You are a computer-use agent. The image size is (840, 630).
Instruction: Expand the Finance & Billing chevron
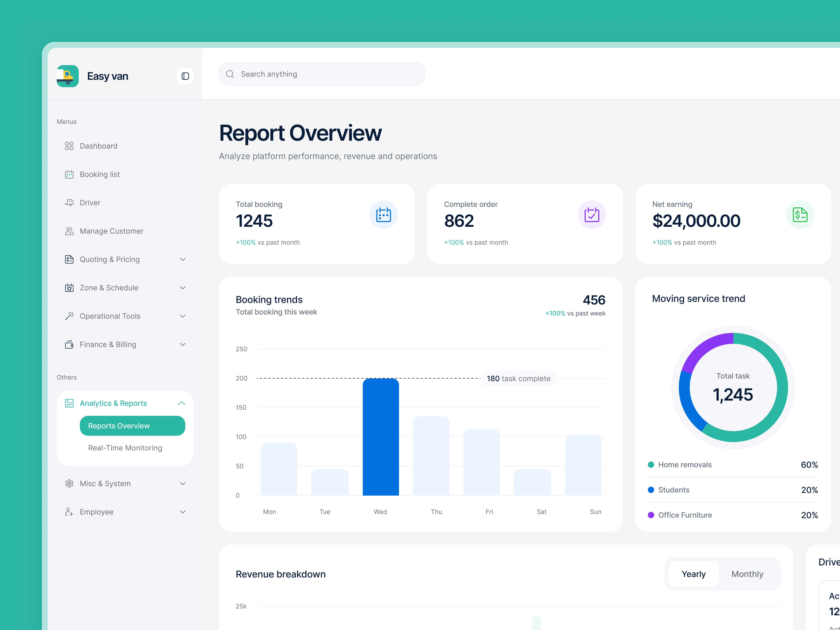click(183, 344)
